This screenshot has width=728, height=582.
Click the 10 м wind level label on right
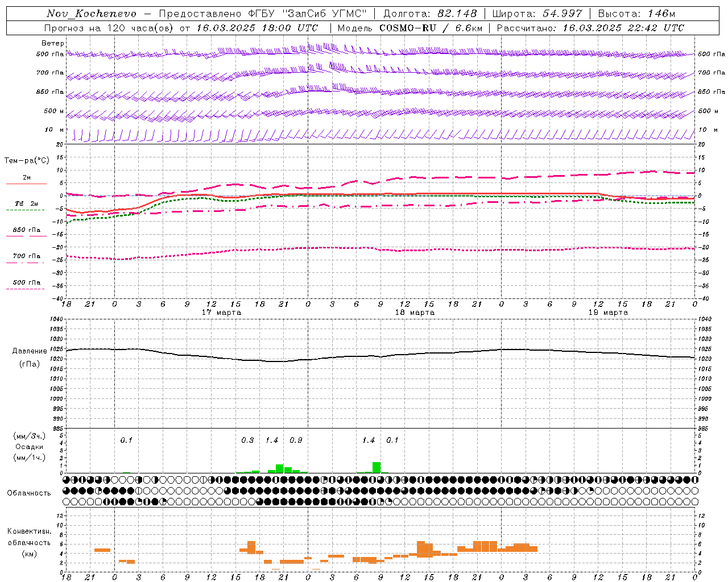pyautogui.click(x=708, y=130)
